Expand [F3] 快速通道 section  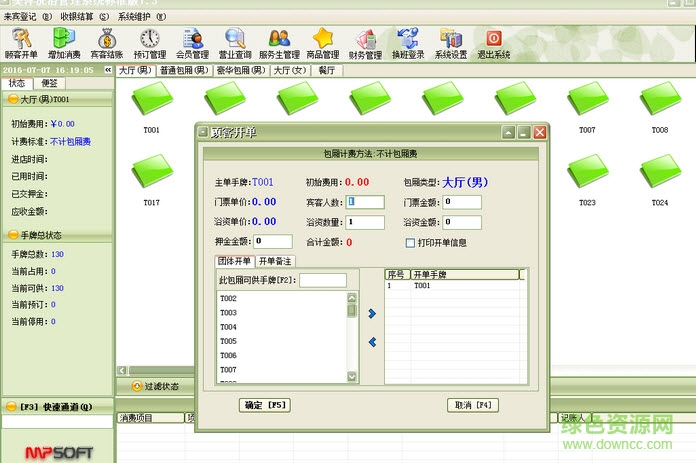[x=12, y=407]
